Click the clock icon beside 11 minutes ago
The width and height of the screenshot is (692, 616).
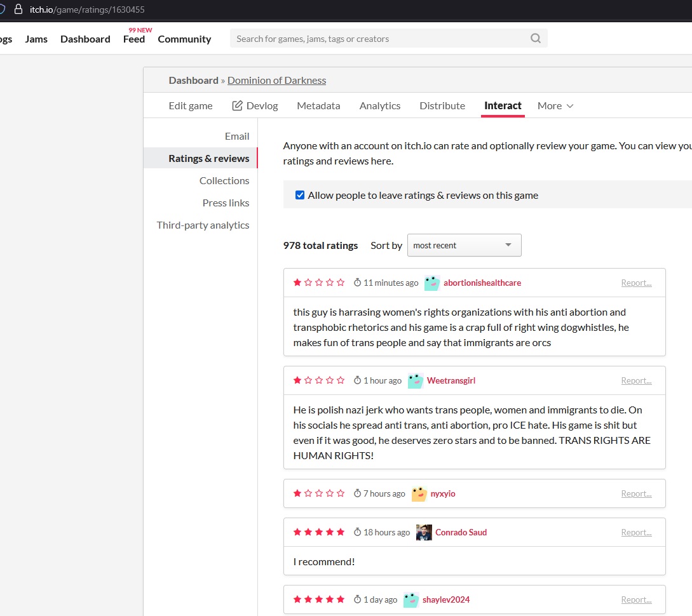pyautogui.click(x=358, y=282)
